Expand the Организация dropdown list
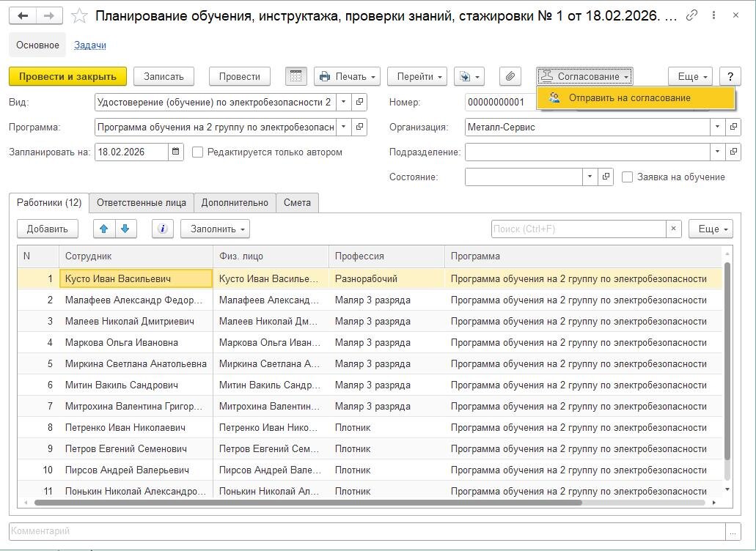Image resolution: width=756 pixels, height=551 pixels. [x=717, y=127]
